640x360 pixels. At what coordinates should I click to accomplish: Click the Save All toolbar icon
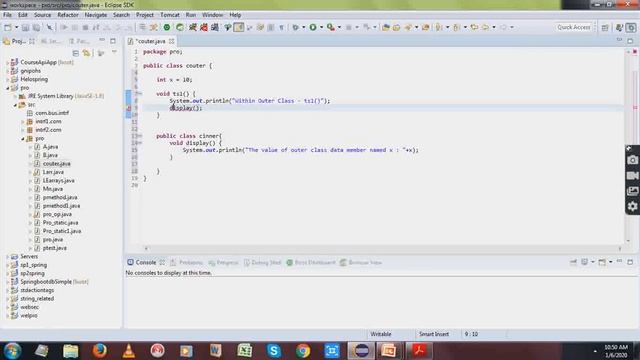36,27
